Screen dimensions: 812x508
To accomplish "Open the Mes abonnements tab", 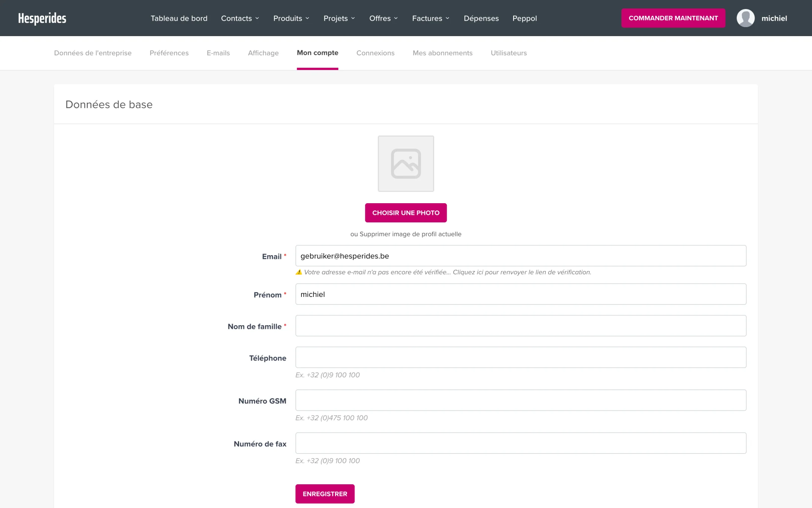I will pos(442,53).
